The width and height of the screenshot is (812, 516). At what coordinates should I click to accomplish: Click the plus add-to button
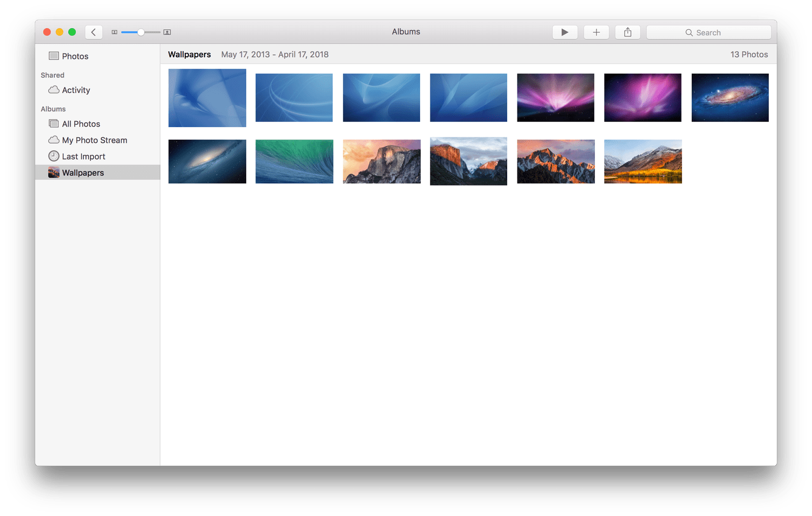pyautogui.click(x=596, y=32)
